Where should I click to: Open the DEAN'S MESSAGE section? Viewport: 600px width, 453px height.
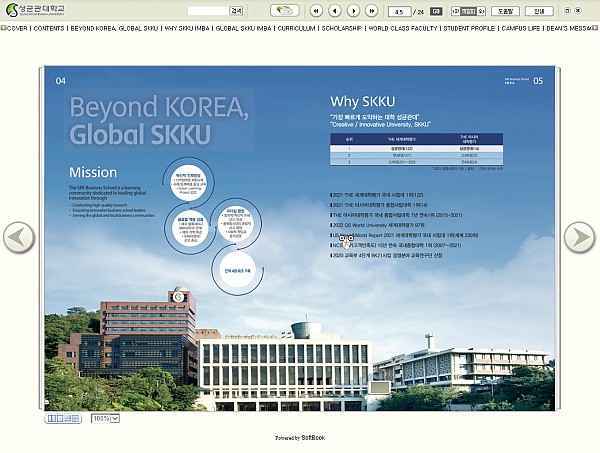[x=569, y=28]
